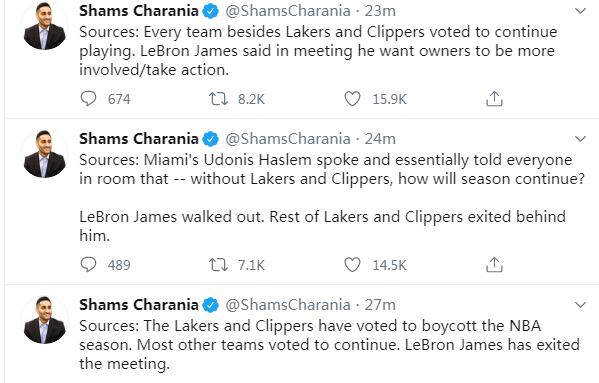Screen dimensions: 599x383
Task: Open the 27m timestamp link
Action: point(380,304)
